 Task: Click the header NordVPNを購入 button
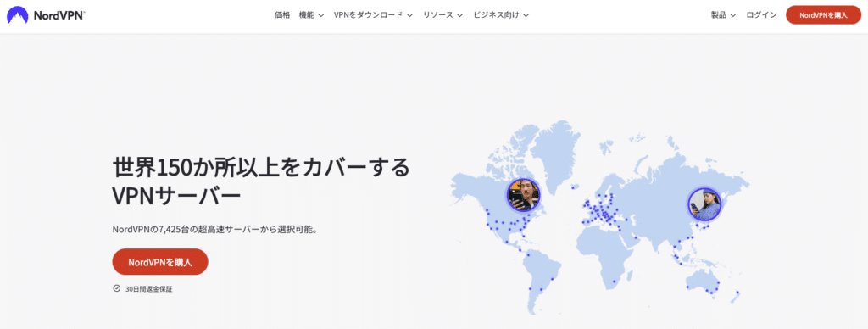823,15
